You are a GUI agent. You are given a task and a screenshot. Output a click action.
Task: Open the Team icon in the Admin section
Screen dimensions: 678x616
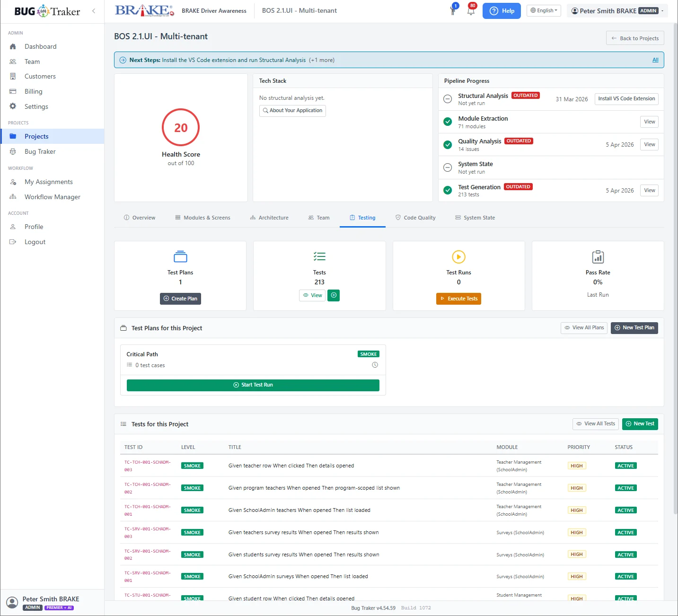point(13,62)
